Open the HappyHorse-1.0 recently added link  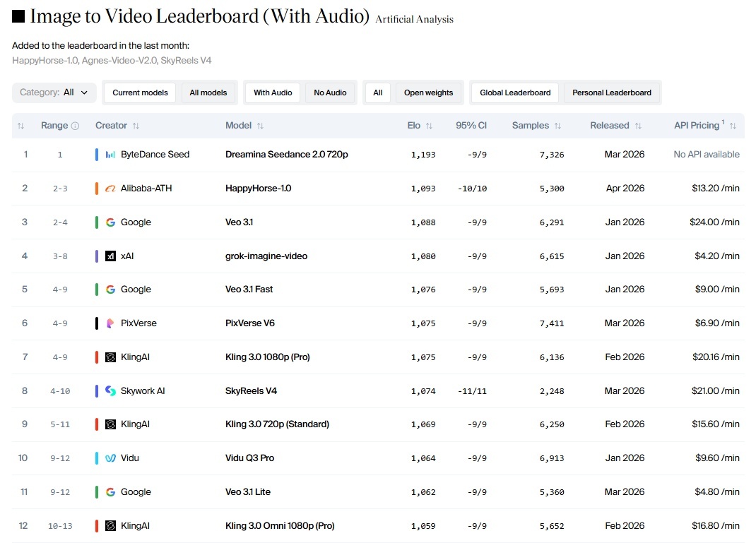tap(45, 61)
